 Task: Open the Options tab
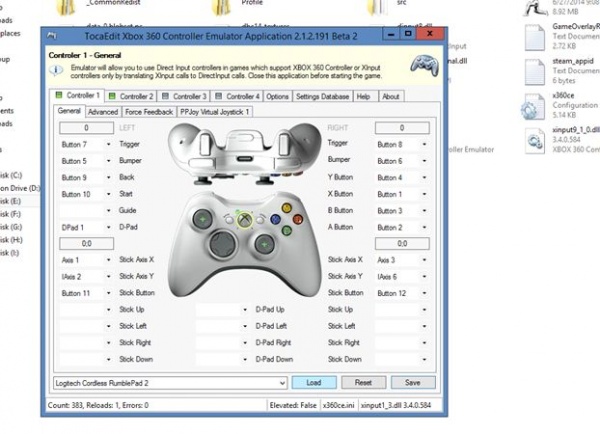click(277, 96)
